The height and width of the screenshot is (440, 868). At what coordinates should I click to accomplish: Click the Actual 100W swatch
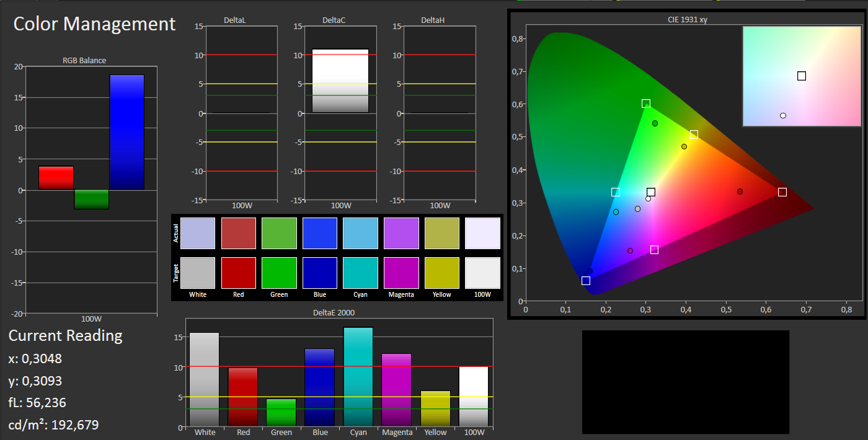coord(482,233)
